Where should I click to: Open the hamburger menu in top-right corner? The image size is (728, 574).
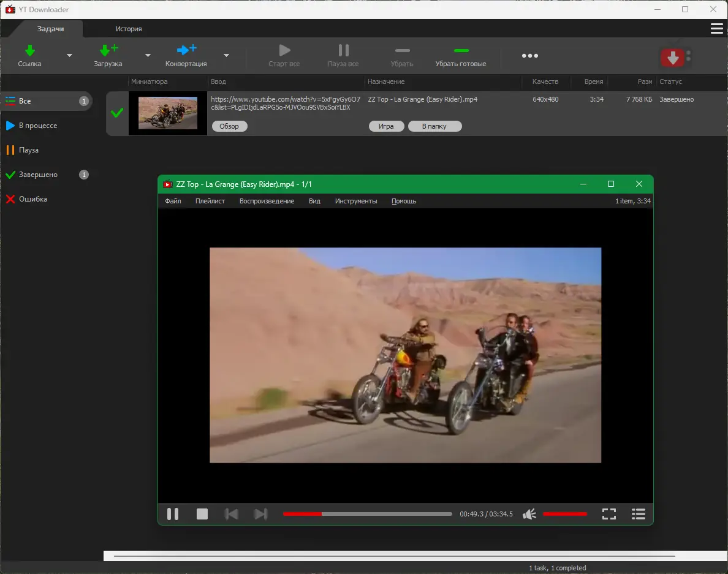tap(716, 29)
